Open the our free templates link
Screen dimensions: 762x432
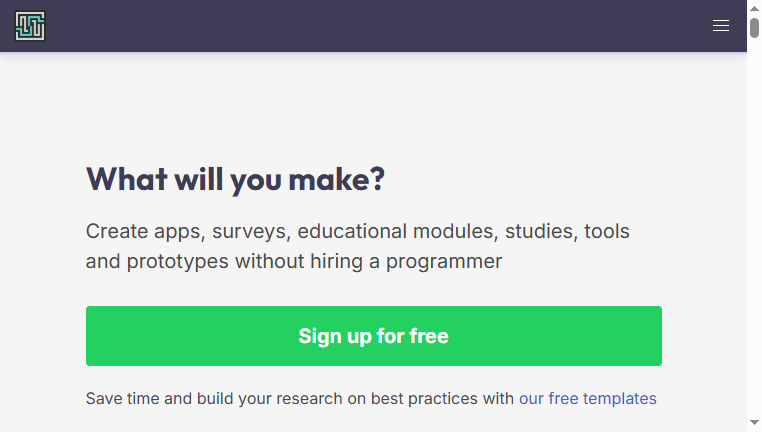coord(588,398)
